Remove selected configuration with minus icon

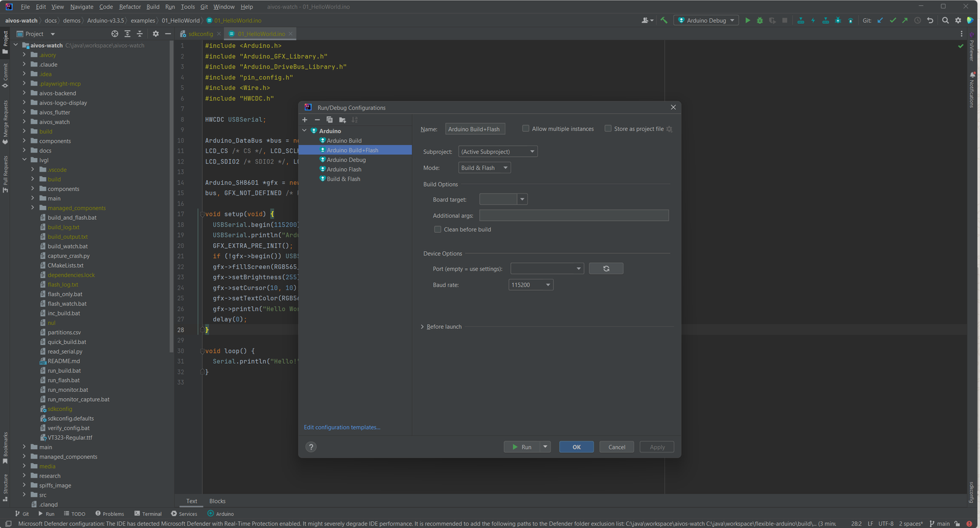317,120
